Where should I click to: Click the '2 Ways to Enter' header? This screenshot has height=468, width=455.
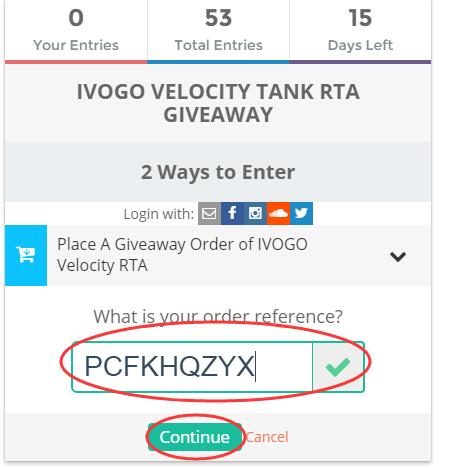tap(218, 172)
